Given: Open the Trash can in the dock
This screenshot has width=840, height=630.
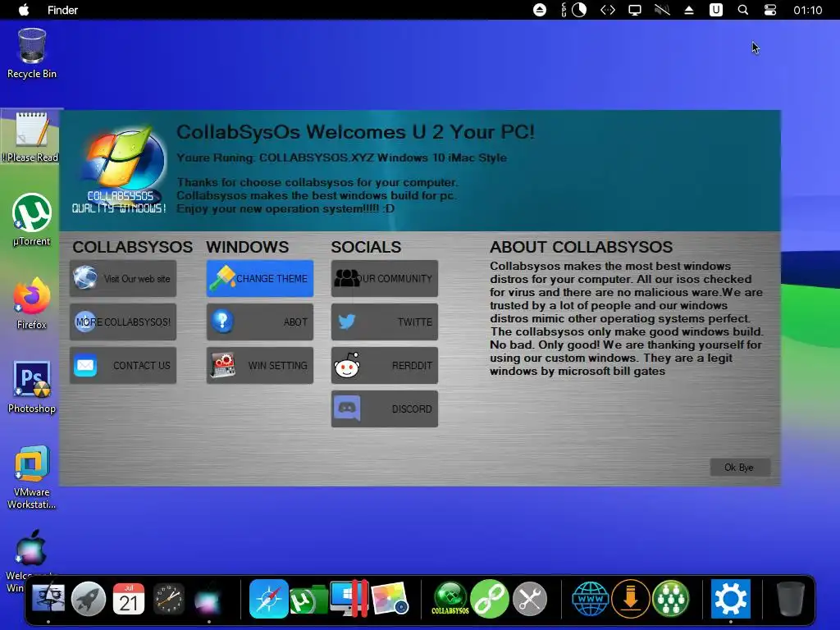Looking at the screenshot, I should pyautogui.click(x=791, y=598).
